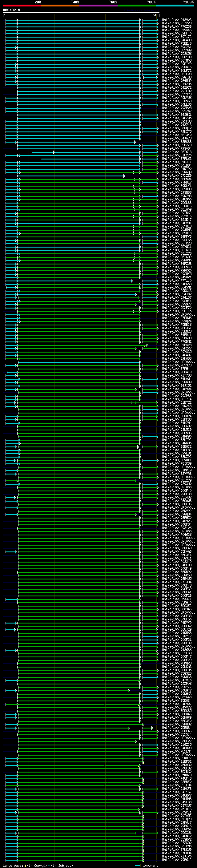Select hit UniRef100_B9RLY1
Screen dimensions: 197x868
click(177, 186)
